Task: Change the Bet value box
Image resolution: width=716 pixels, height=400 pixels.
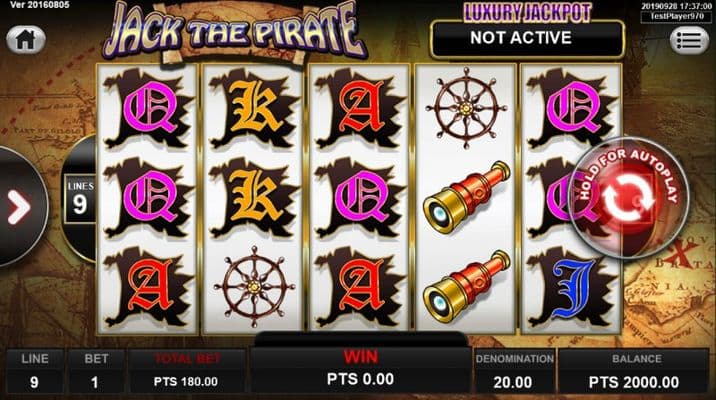Action: click(96, 371)
